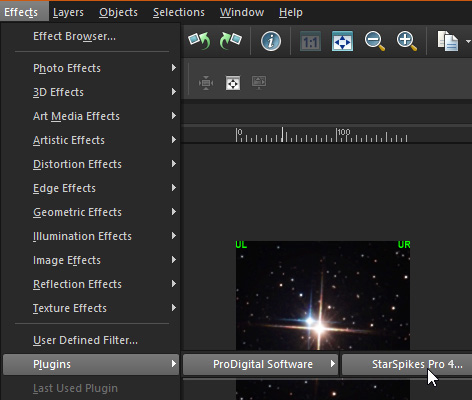Launch StarSpikes Pro 4... plugin

point(407,364)
